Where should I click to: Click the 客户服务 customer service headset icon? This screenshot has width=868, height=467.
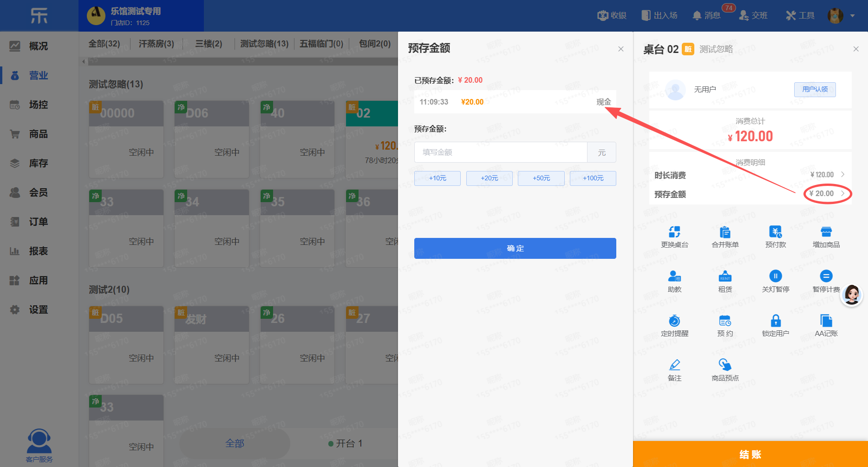[x=39, y=441]
